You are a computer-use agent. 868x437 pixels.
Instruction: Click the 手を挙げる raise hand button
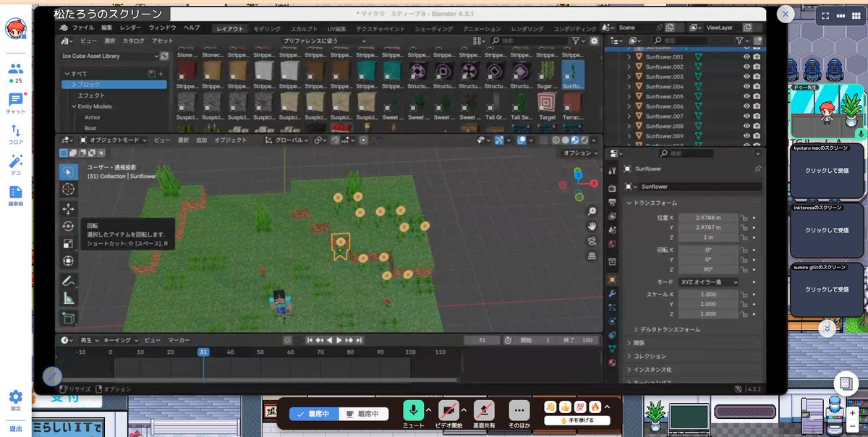578,420
